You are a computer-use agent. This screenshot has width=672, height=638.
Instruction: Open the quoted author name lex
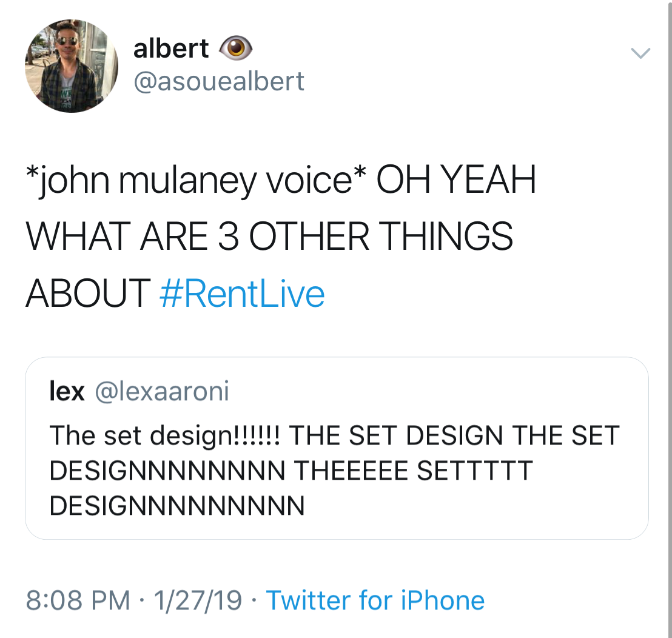(x=66, y=392)
